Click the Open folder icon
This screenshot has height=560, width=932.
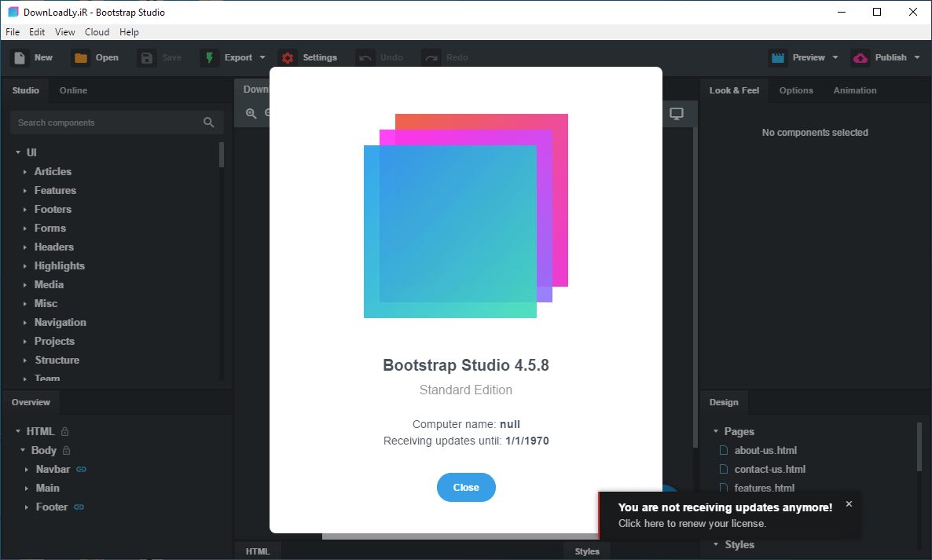pos(80,57)
